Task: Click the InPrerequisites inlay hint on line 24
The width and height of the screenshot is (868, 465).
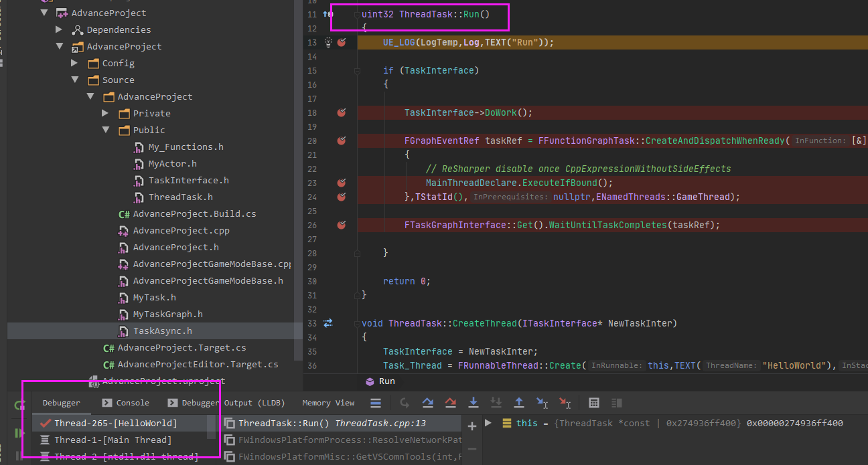Action: tap(512, 197)
